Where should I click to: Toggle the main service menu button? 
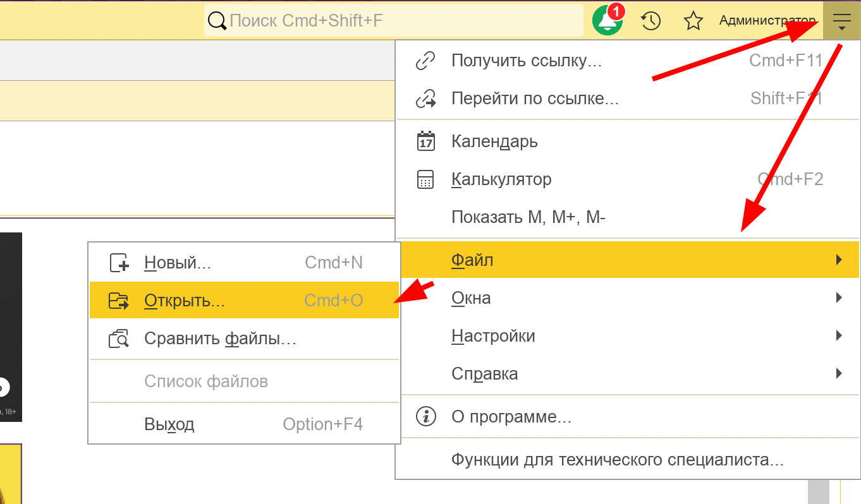[x=841, y=21]
